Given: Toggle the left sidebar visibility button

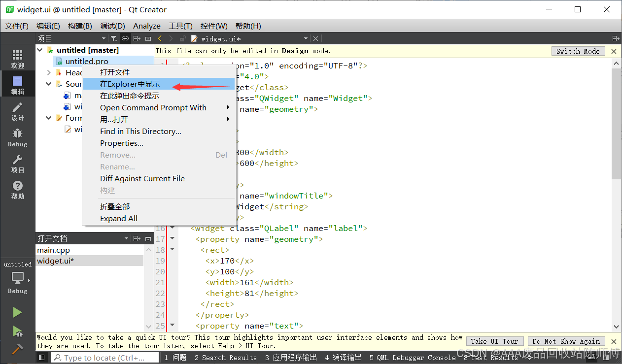Looking at the screenshot, I should pos(42,358).
